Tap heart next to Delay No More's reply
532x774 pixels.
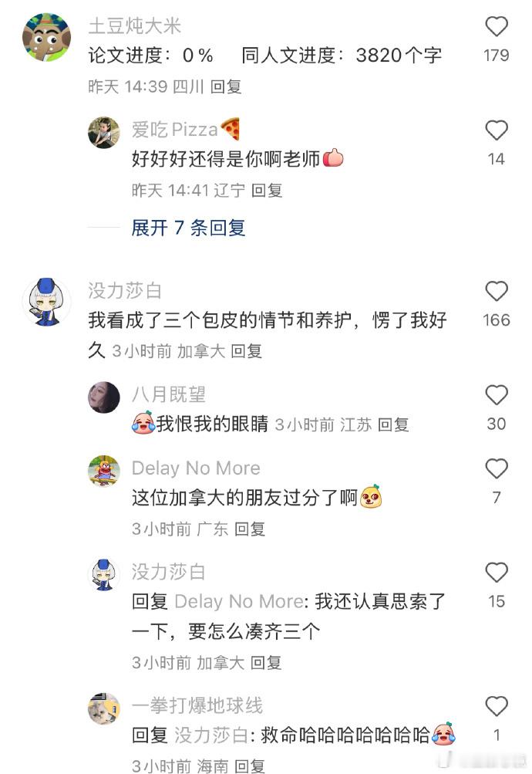[x=496, y=469]
